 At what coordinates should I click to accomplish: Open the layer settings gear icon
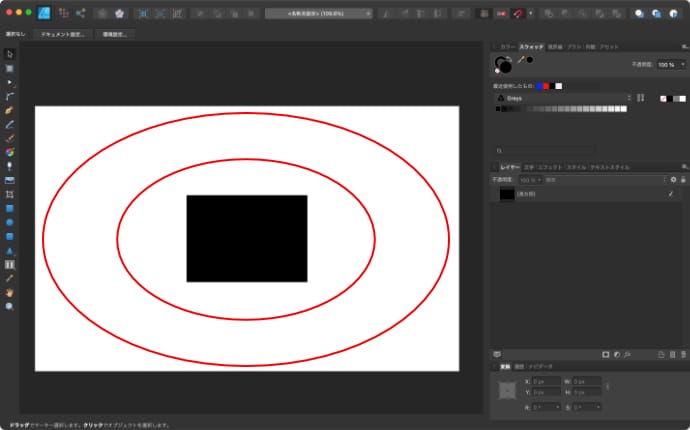tap(673, 179)
